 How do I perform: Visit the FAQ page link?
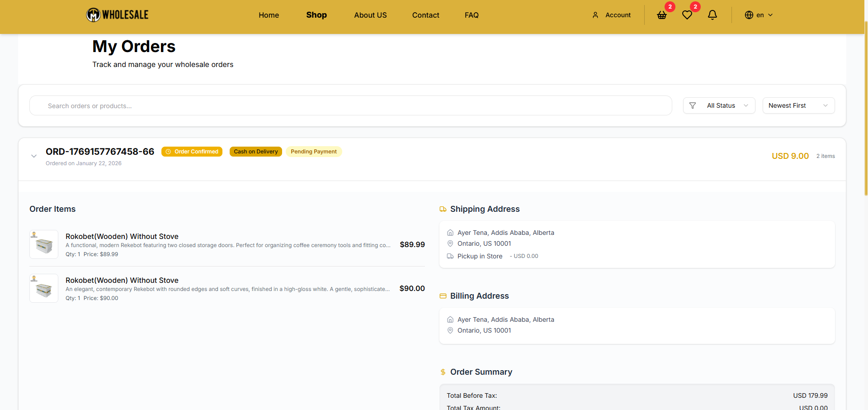click(472, 15)
